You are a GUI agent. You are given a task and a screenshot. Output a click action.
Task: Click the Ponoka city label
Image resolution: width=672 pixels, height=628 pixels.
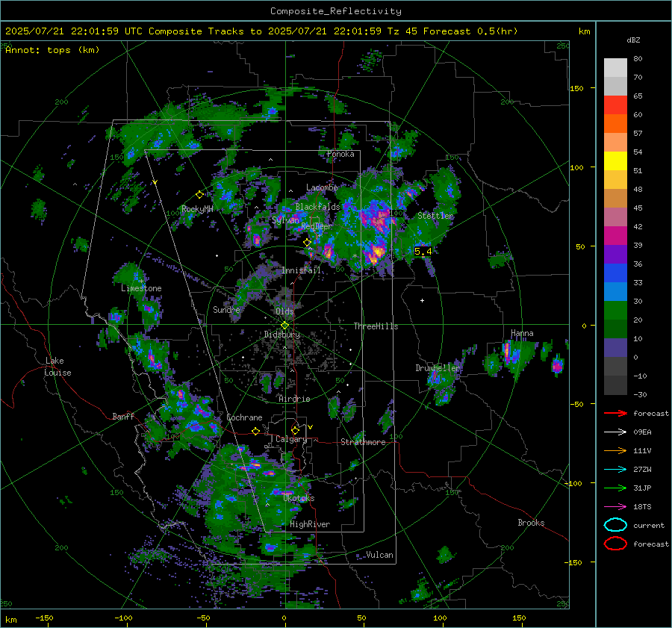point(340,154)
